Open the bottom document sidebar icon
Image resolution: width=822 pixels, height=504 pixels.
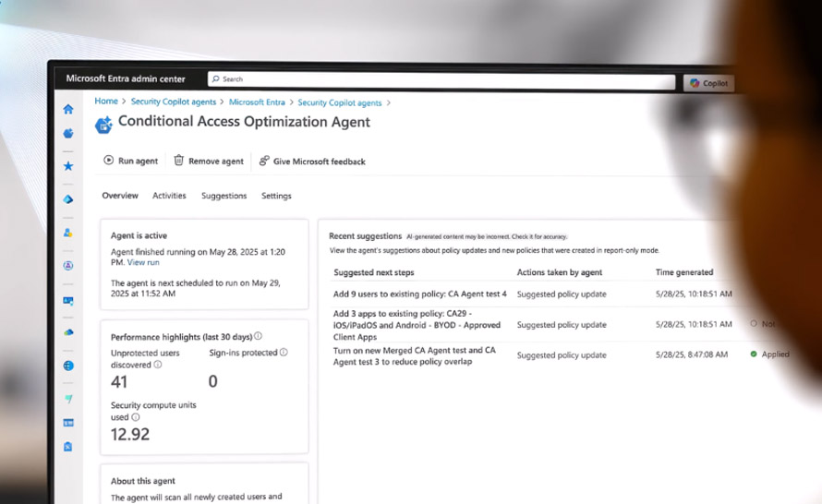click(68, 447)
